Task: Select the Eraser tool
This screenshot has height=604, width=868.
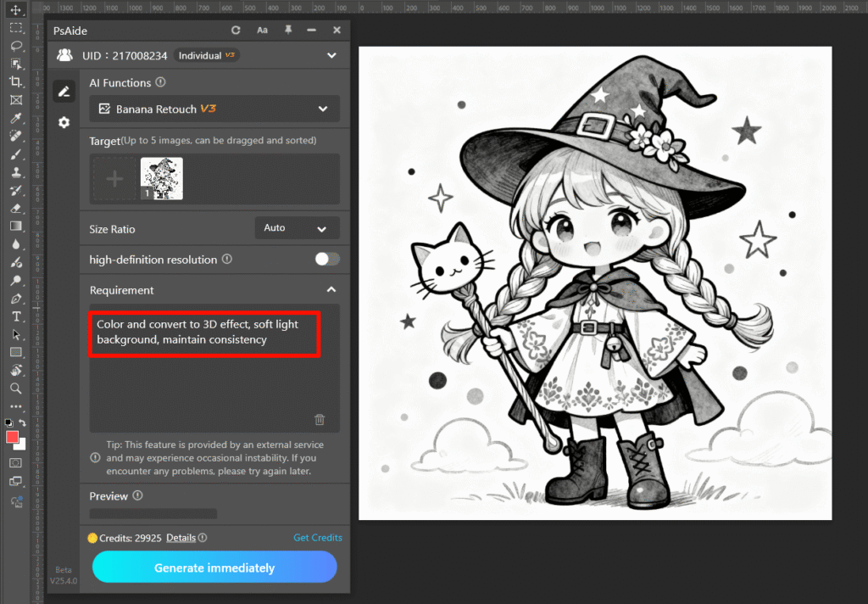Action: [x=16, y=208]
